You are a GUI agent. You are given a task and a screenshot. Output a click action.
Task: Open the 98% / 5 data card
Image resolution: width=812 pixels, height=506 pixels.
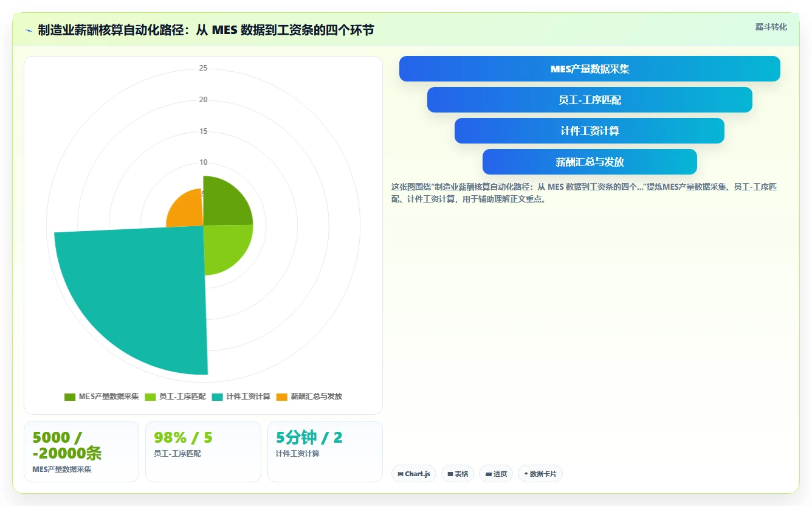203,451
